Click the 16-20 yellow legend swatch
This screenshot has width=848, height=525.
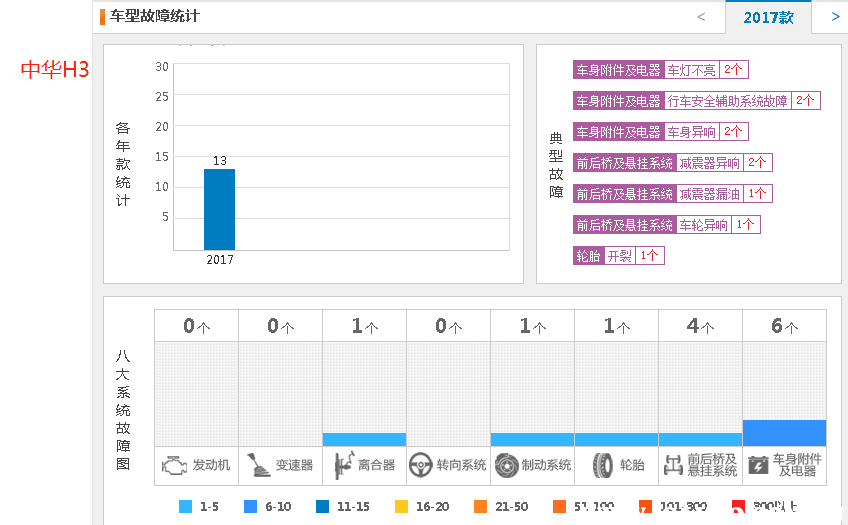402,507
